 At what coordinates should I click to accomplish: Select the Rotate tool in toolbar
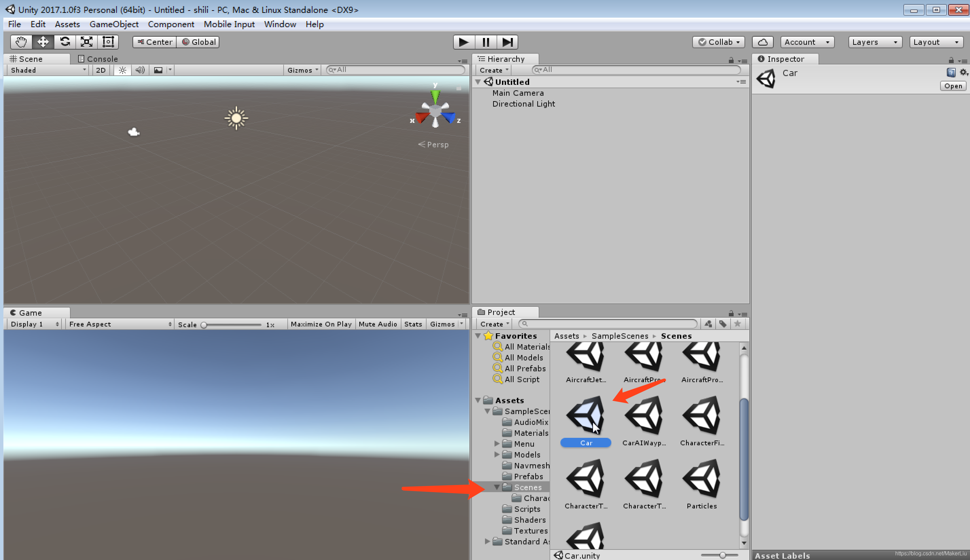tap(65, 42)
